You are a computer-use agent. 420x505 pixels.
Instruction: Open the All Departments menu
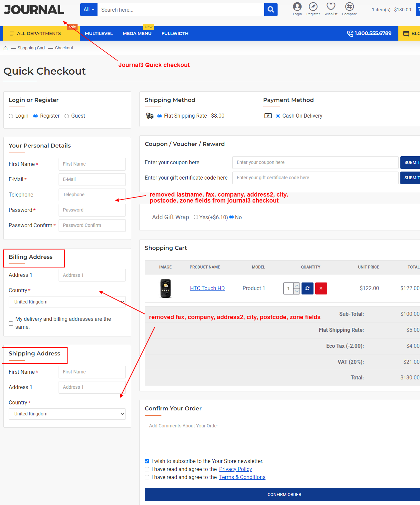(x=36, y=34)
